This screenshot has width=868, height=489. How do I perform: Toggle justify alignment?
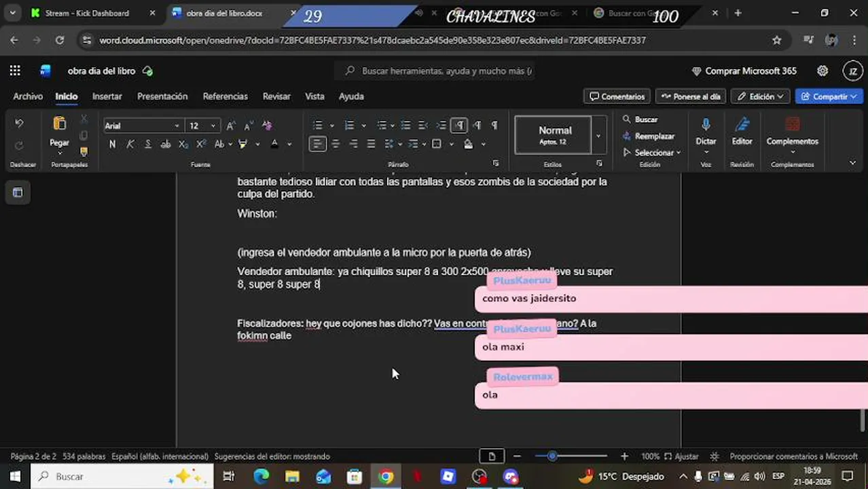pos(371,144)
